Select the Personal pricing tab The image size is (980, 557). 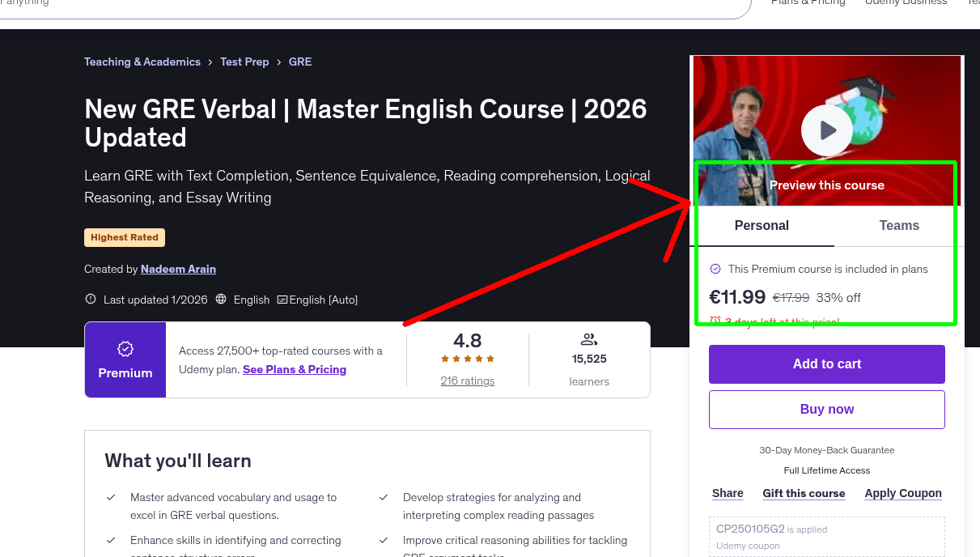[762, 226]
